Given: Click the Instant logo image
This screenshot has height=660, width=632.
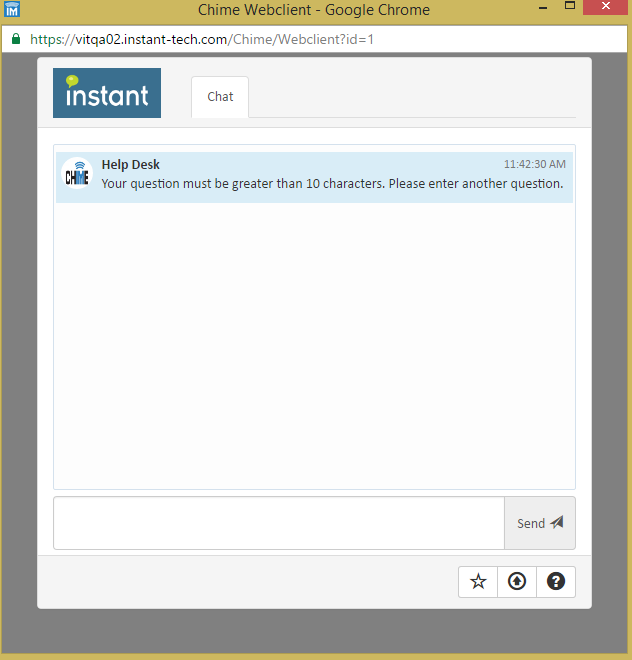Looking at the screenshot, I should pos(107,93).
